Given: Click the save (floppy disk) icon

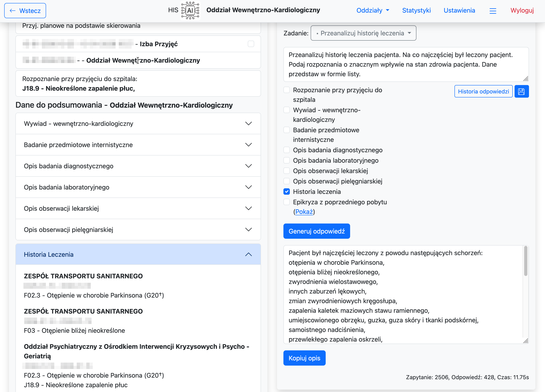Looking at the screenshot, I should coord(521,91).
